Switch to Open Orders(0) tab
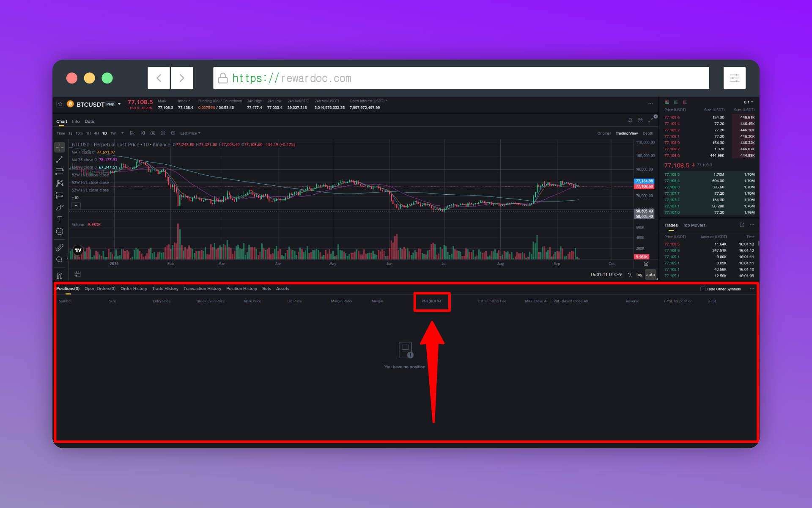 pos(100,289)
